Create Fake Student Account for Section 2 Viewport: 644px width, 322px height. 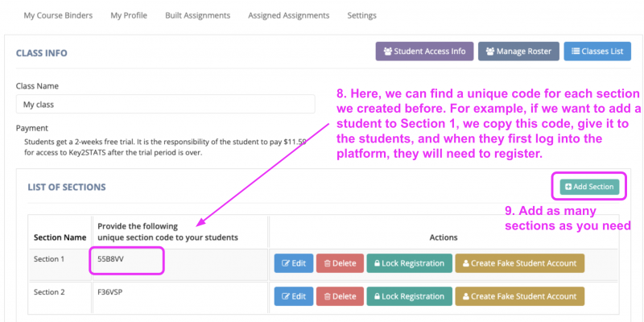519,296
